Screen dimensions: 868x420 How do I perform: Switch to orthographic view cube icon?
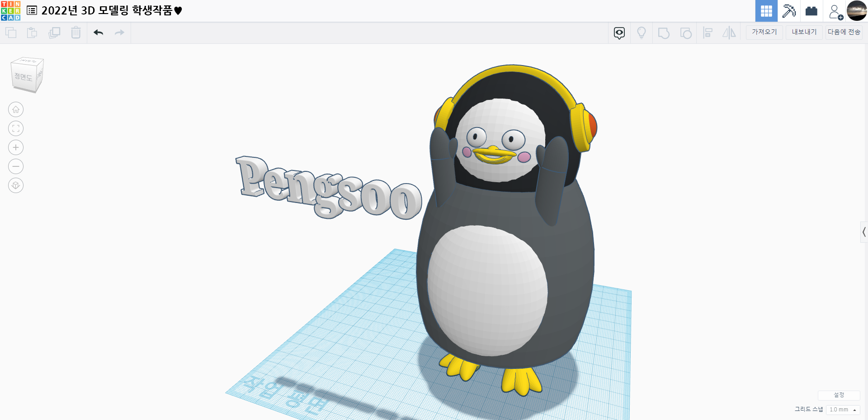point(16,185)
